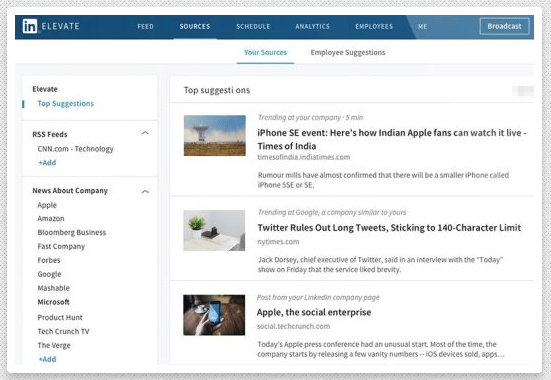Add a new RSS feed with +Add
Viewport: 551px width, 380px height.
pos(47,163)
